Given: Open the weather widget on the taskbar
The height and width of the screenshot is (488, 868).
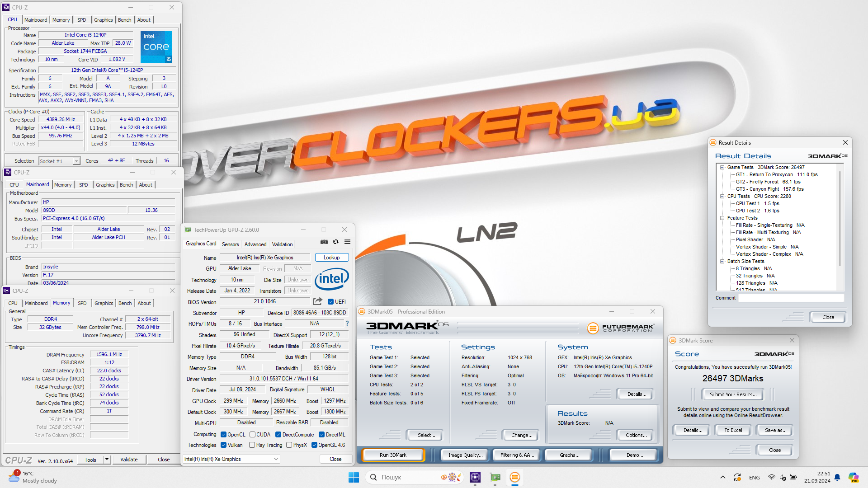Looking at the screenshot, I should pyautogui.click(x=33, y=477).
